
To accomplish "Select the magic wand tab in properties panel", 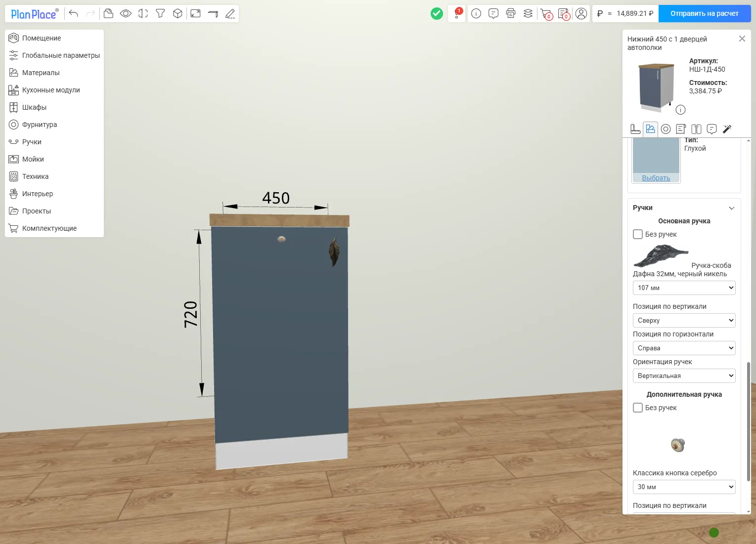I will click(x=727, y=129).
